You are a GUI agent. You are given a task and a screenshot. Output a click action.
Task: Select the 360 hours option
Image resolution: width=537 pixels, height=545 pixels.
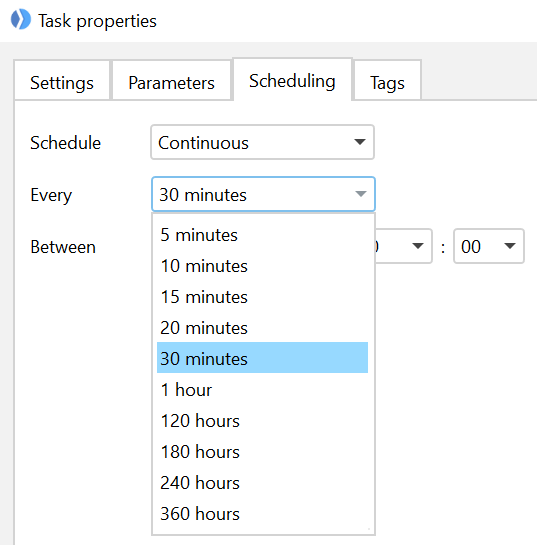point(262,513)
